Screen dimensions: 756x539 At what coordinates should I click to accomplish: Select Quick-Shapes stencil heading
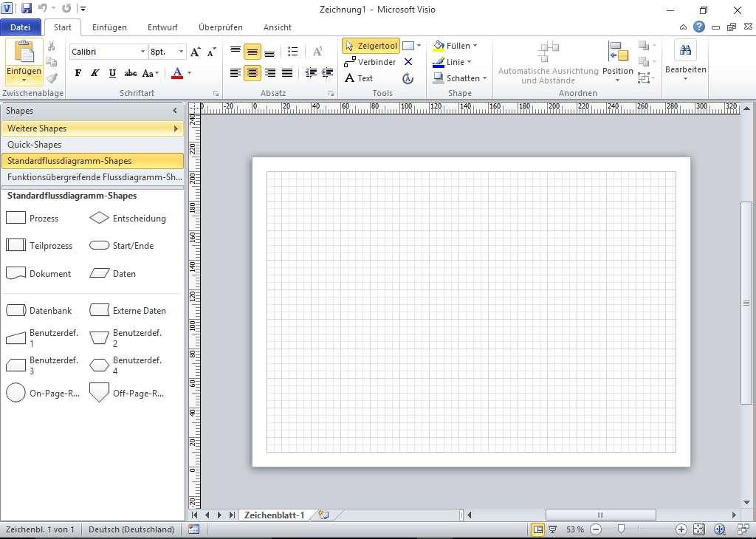point(35,145)
